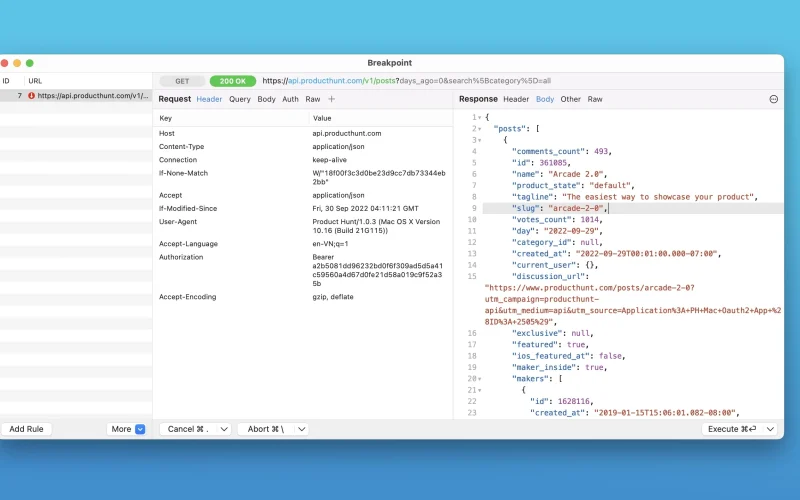Switch to the Response Header tab
The image size is (800, 500).
tap(516, 99)
